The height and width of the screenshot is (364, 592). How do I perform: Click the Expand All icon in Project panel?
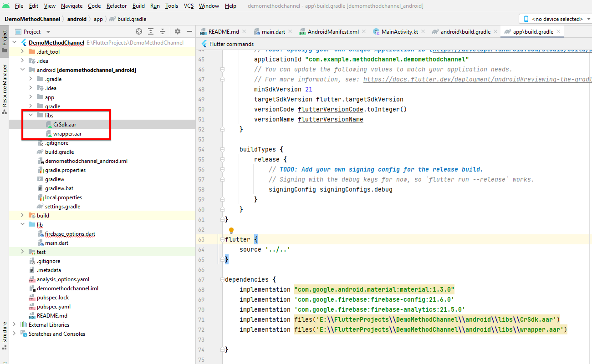(151, 31)
